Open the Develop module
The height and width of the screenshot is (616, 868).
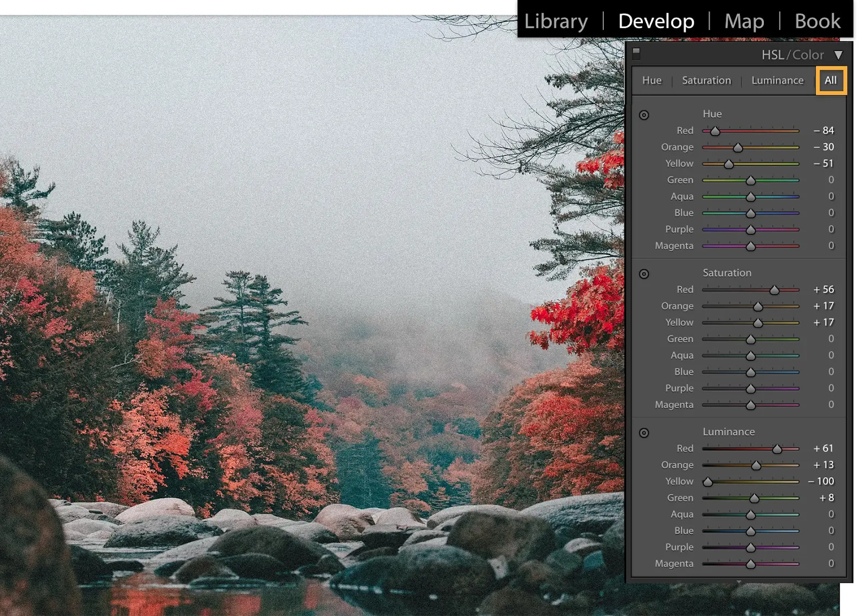tap(656, 21)
